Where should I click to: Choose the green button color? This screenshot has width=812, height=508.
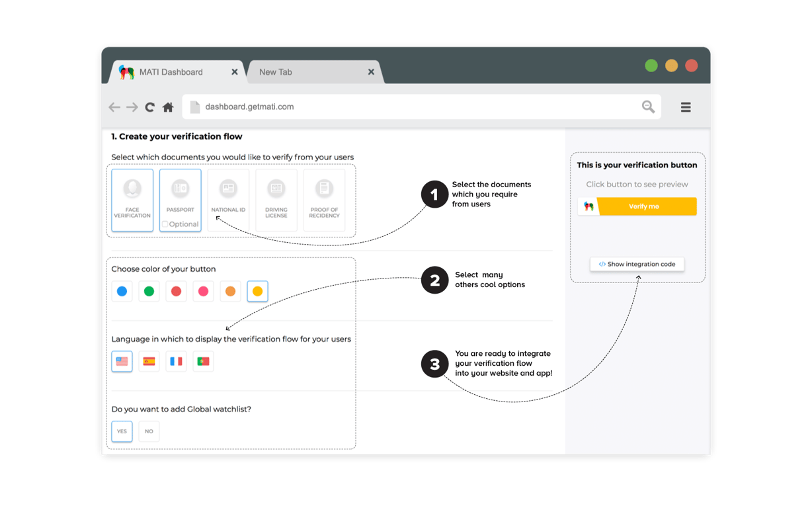(x=149, y=291)
